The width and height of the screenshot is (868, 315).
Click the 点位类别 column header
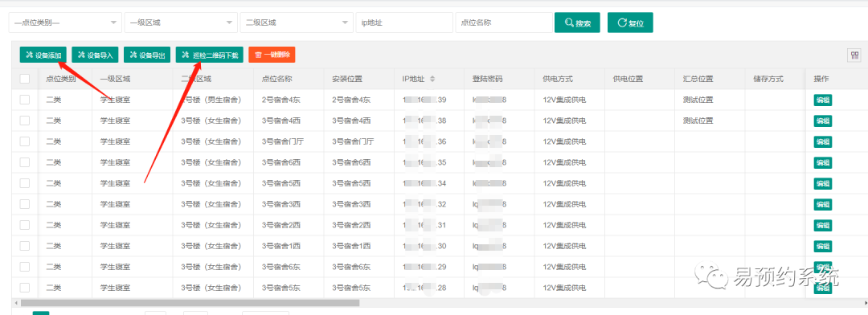pos(61,79)
